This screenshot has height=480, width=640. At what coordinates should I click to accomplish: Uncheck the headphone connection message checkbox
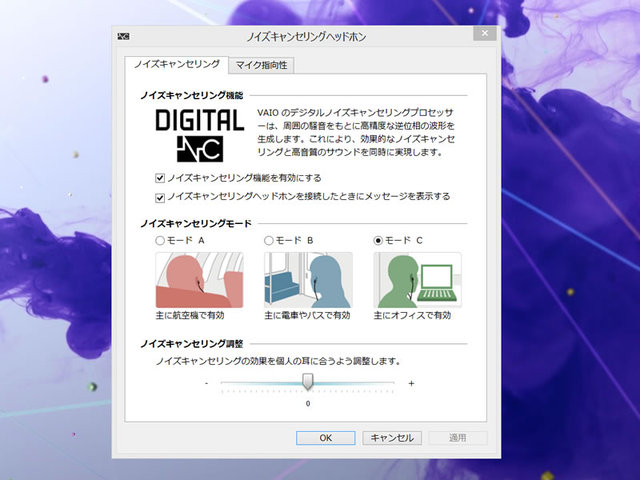pyautogui.click(x=161, y=196)
